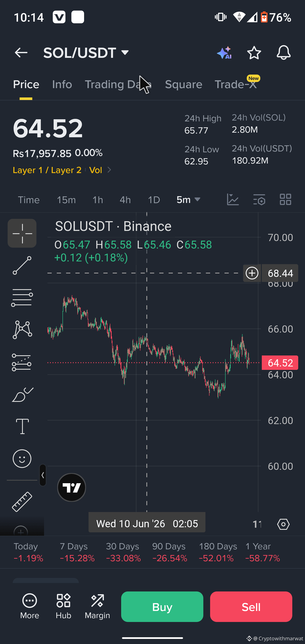Viewport: 305px width, 644px height.
Task: Select the 15m chart interval
Action: coord(66,200)
